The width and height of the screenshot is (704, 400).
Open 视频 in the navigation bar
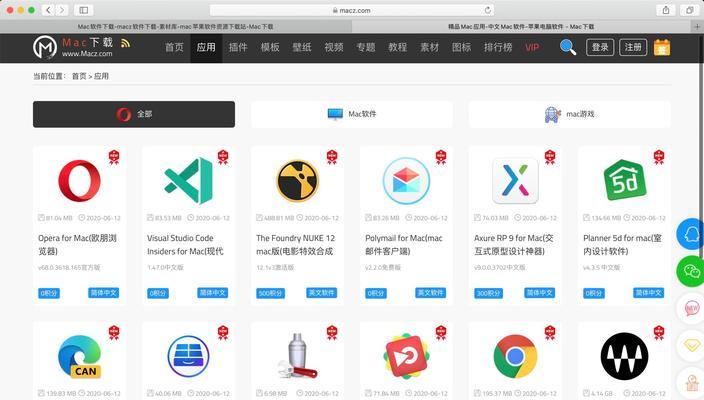tap(334, 47)
